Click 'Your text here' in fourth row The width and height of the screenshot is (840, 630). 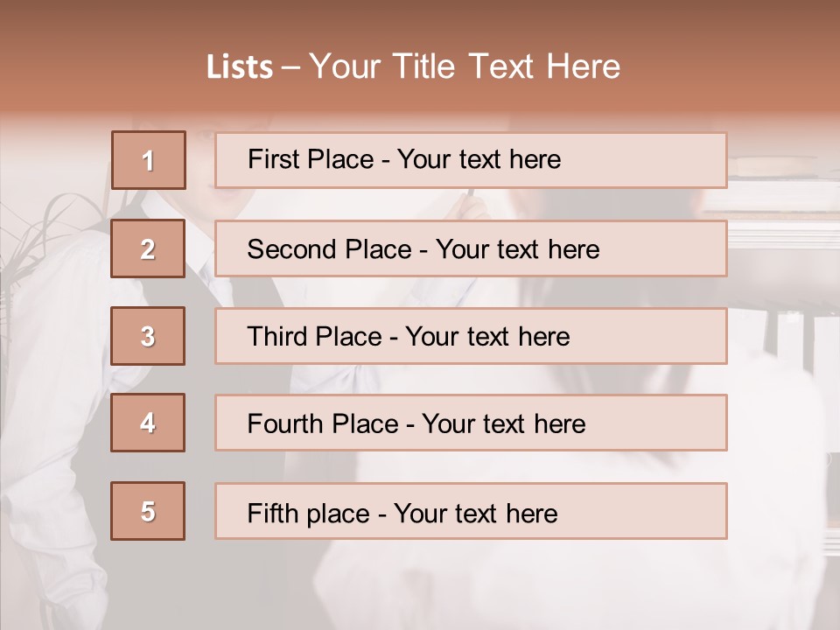(x=503, y=424)
